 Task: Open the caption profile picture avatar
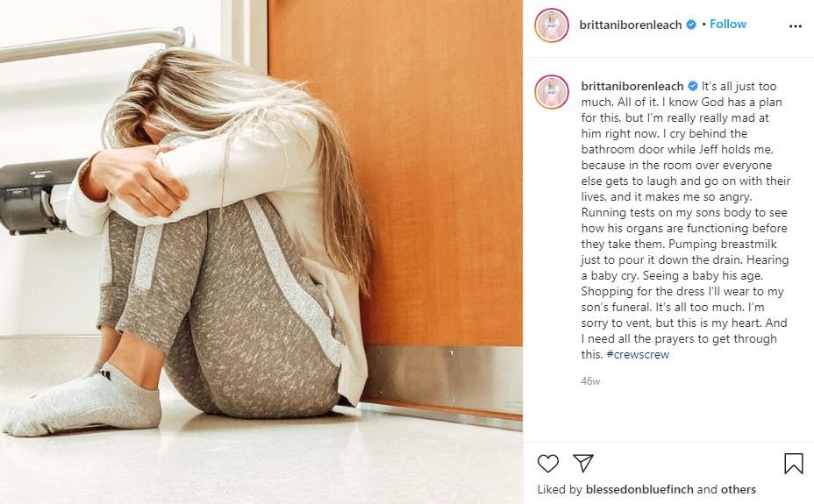pyautogui.click(x=552, y=92)
